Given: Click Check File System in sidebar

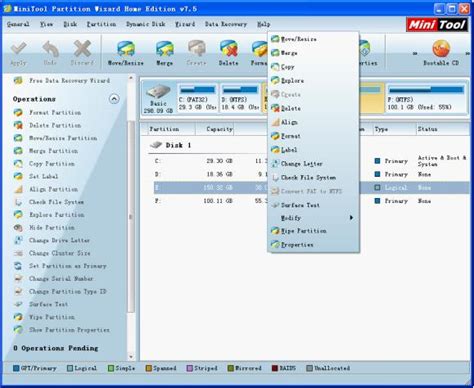Looking at the screenshot, I should coord(49,202).
